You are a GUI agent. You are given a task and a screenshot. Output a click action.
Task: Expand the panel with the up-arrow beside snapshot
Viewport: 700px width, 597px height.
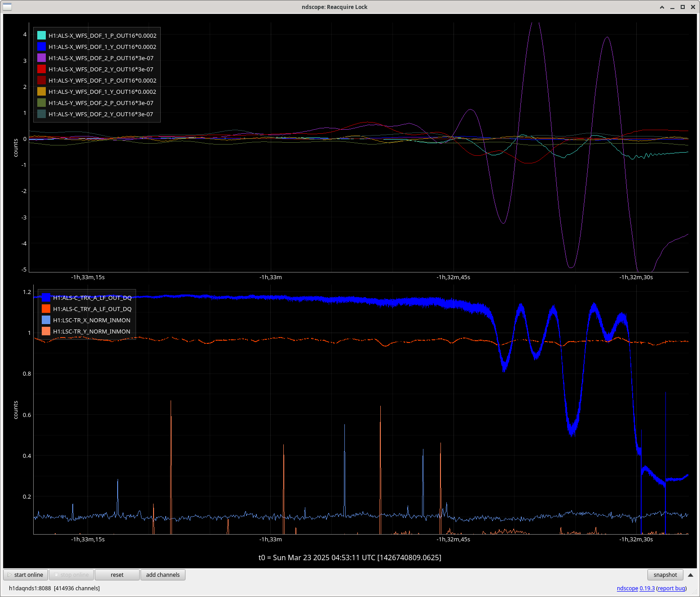691,575
